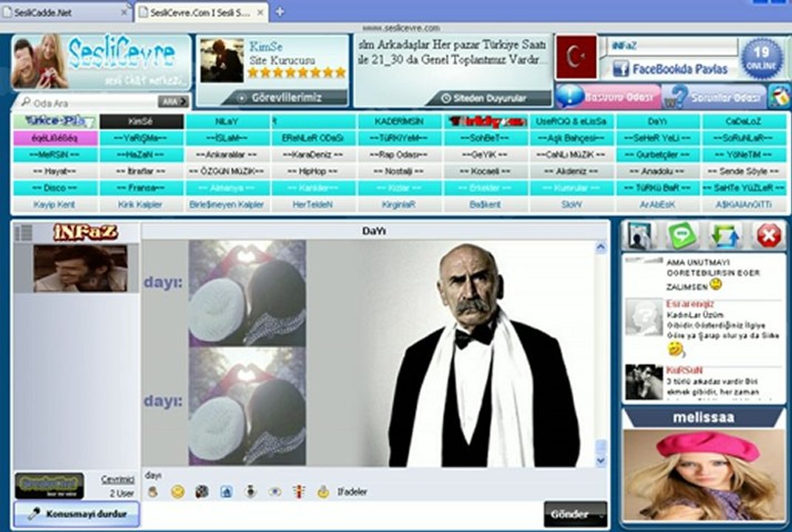Click the iNFaZ nickname field
The height and width of the screenshot is (532, 792).
[x=674, y=46]
